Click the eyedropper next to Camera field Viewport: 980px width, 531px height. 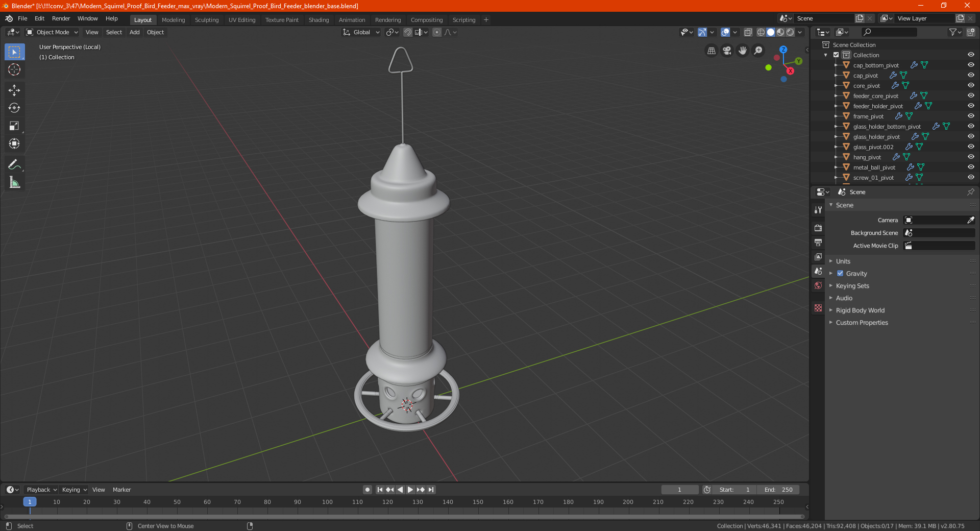pyautogui.click(x=970, y=220)
